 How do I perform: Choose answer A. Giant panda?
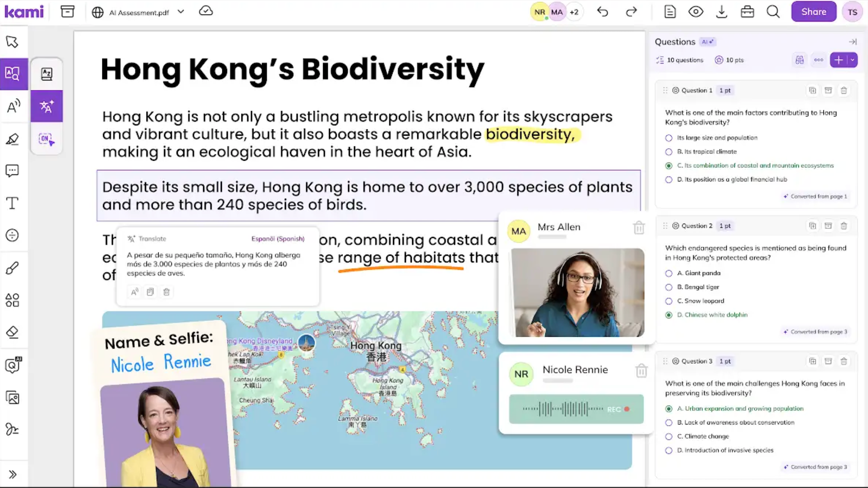[669, 273]
